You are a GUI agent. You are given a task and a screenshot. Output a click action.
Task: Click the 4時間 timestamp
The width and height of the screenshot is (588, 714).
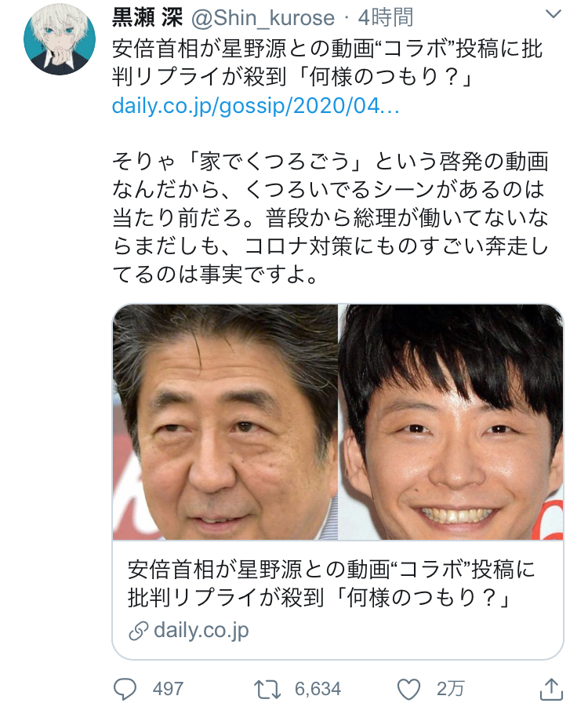386,18
